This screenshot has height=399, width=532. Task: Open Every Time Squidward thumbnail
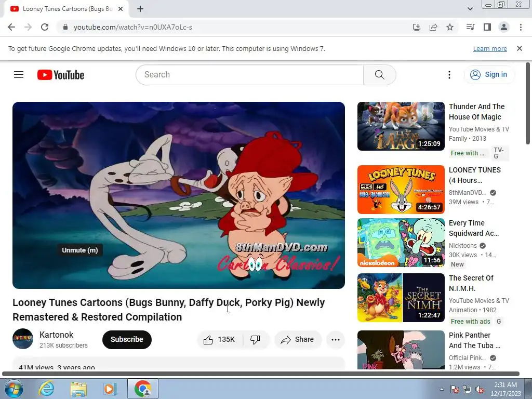point(401,243)
